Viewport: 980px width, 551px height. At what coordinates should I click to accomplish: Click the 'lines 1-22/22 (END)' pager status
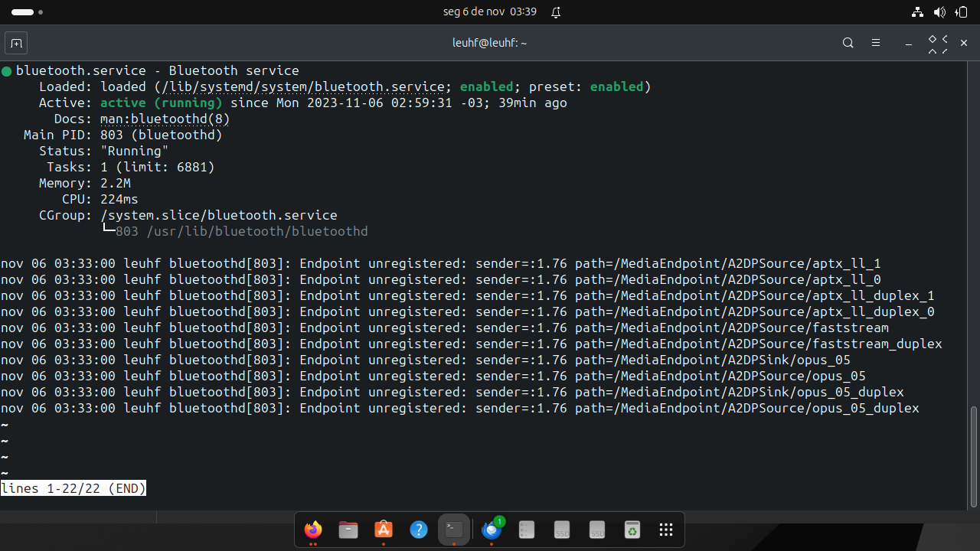pyautogui.click(x=73, y=488)
